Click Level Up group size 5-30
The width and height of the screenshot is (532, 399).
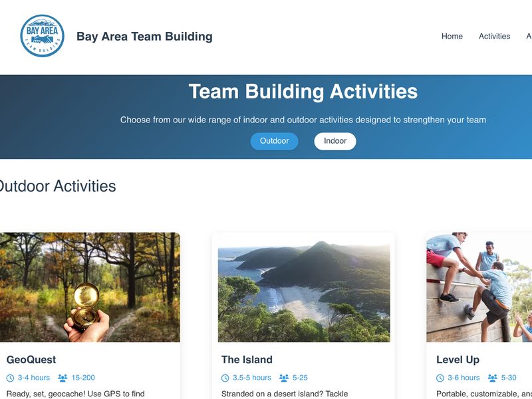click(509, 378)
